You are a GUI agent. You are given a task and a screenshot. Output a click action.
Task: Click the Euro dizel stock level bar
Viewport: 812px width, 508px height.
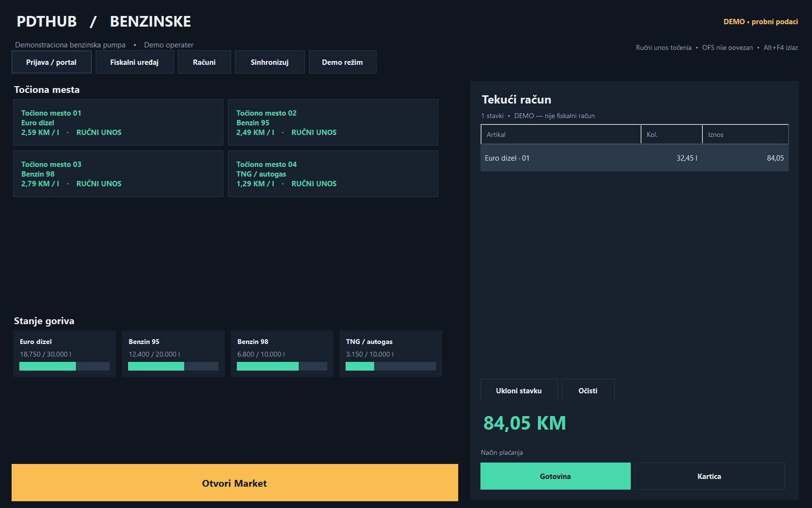tap(64, 366)
